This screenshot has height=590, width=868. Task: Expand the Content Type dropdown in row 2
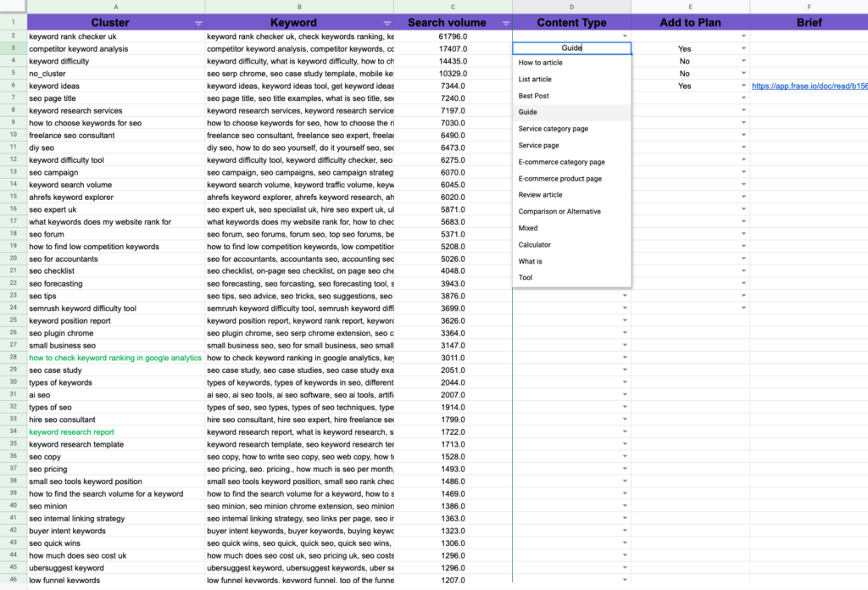[x=625, y=36]
